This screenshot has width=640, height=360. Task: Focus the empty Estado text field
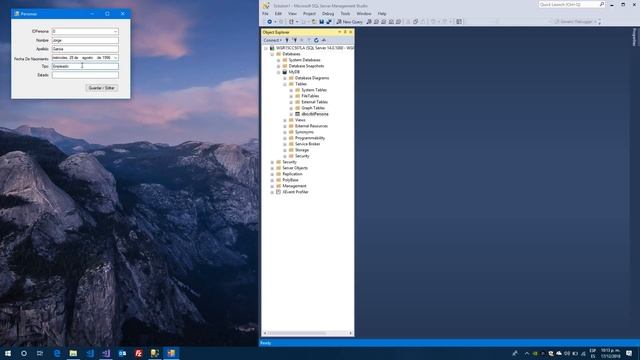(85, 75)
